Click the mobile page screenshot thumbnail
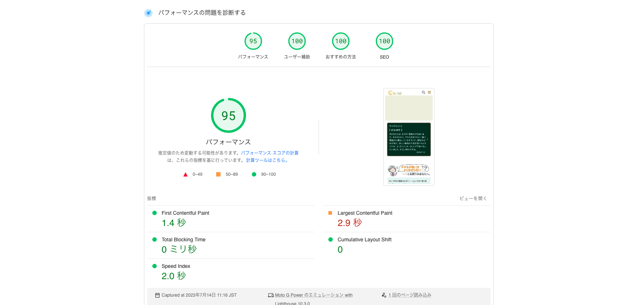The width and height of the screenshot is (644, 305). tap(409, 137)
